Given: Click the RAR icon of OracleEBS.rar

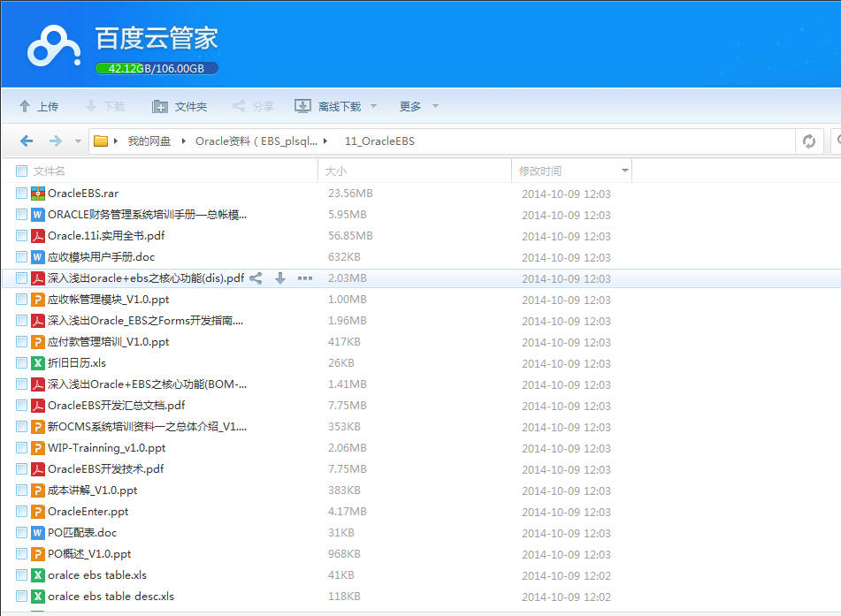Looking at the screenshot, I should pos(37,194).
